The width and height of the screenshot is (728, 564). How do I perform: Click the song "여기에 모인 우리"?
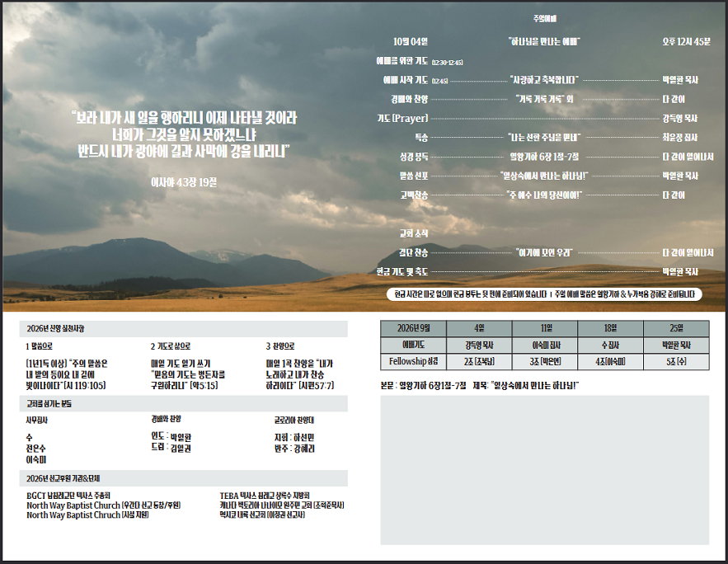click(544, 252)
